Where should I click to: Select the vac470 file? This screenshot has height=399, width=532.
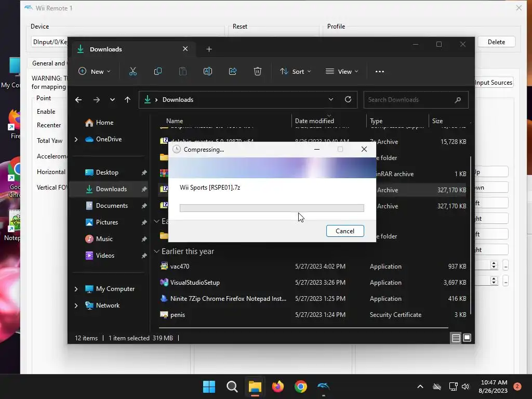tap(312, 267)
